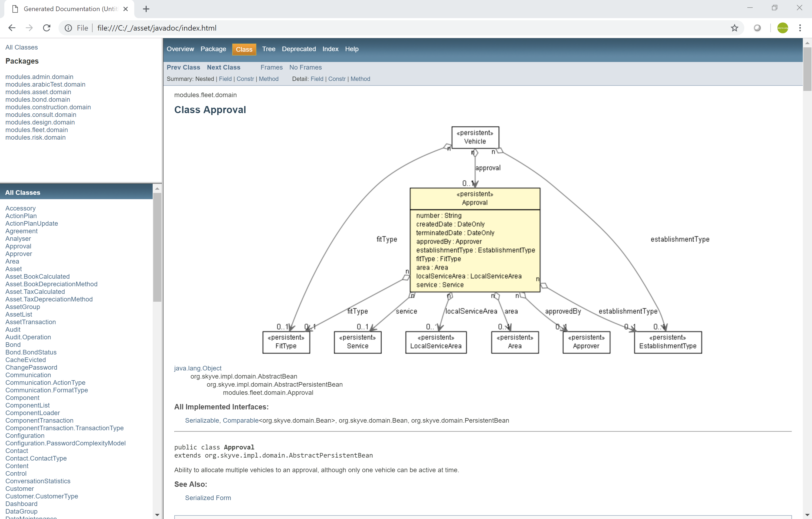This screenshot has width=812, height=519.
Task: Open the Bond.BondStatus class
Action: tap(31, 352)
